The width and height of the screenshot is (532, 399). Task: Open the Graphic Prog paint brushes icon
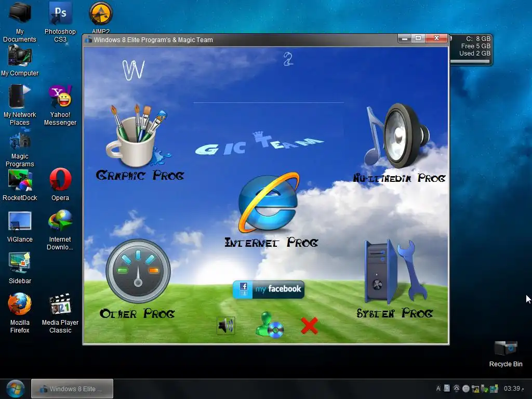(137, 136)
